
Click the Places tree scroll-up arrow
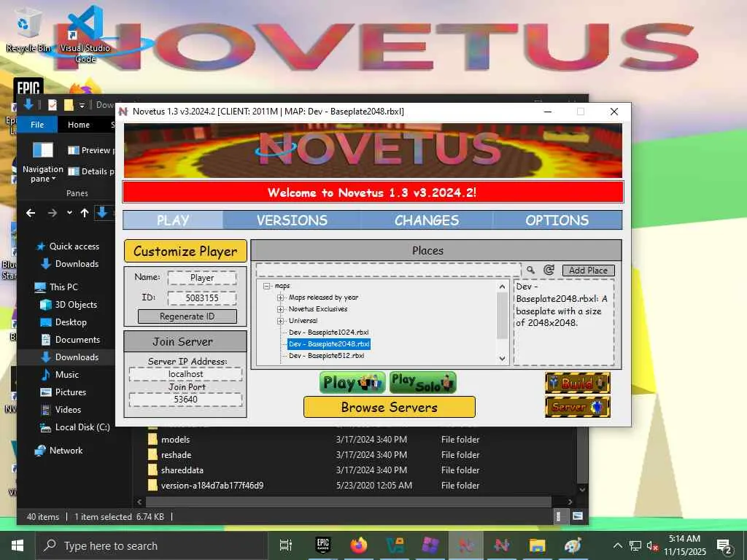[x=502, y=287]
